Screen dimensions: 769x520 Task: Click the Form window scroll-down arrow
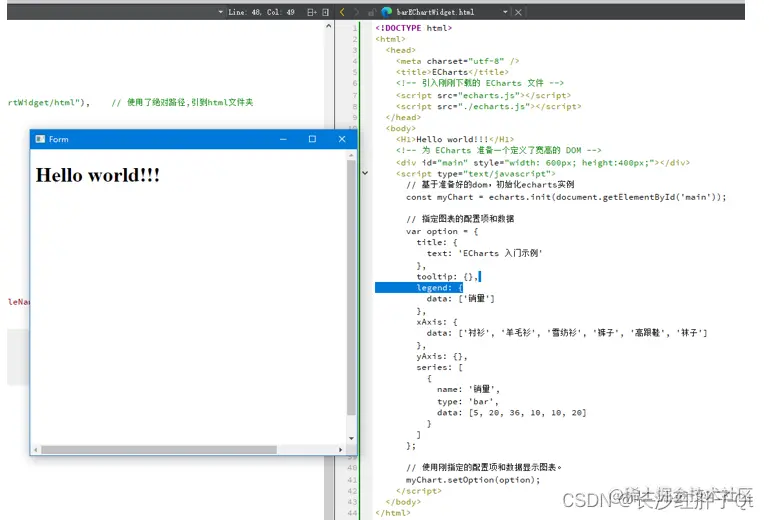351,438
